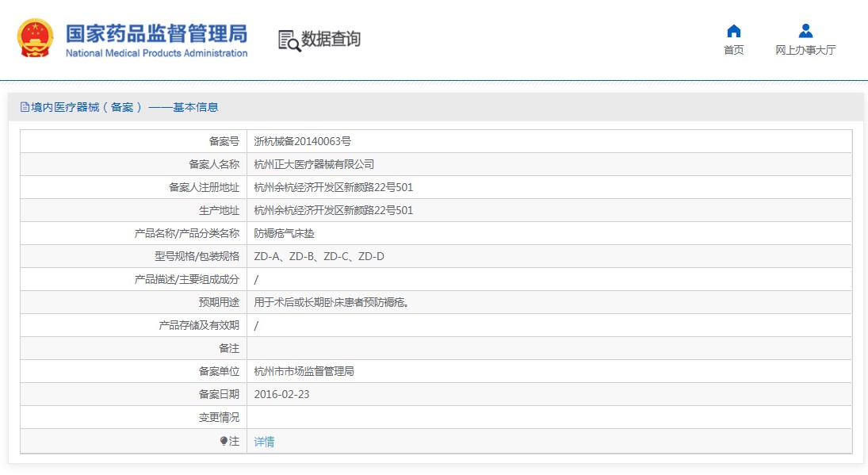Click the 备案人名称 label
Viewport: 868px width, 475px height.
[x=214, y=164]
